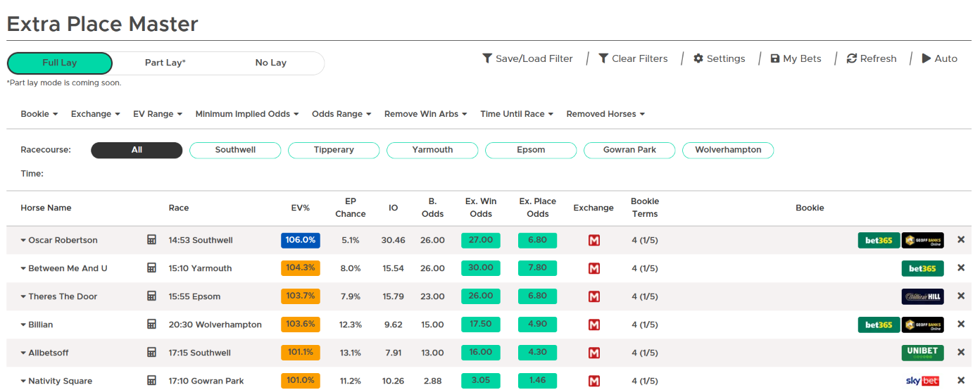Open Geoff Banks logo in Billian row
The height and width of the screenshot is (390, 980).
(923, 325)
